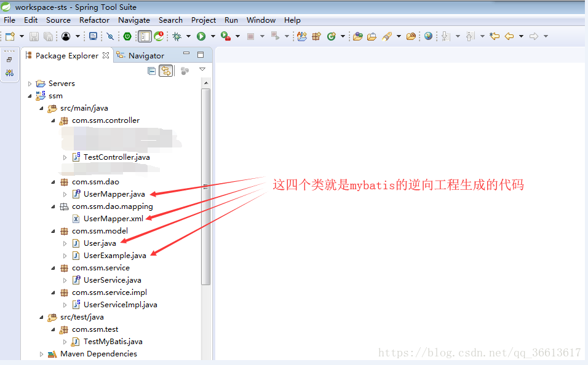This screenshot has width=588, height=365.
Task: Click the Last Edit Location icon
Action: pos(495,36)
